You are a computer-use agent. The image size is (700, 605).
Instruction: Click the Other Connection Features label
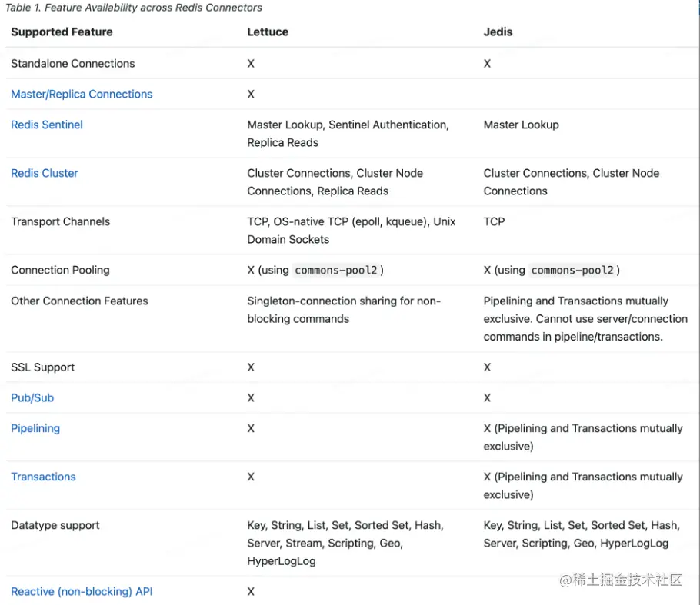(79, 301)
